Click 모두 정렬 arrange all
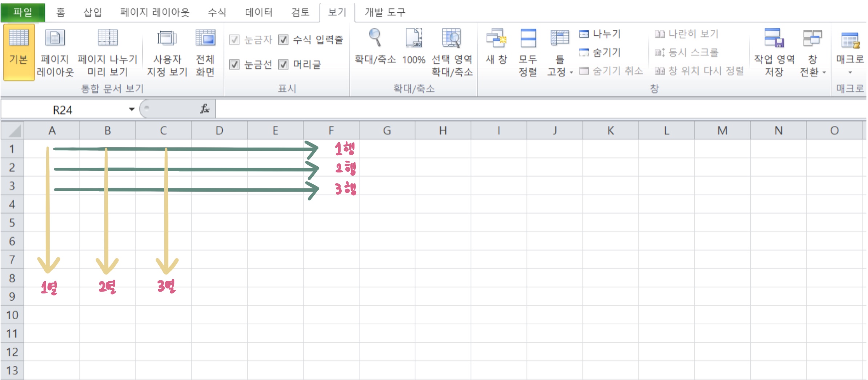 tap(528, 52)
